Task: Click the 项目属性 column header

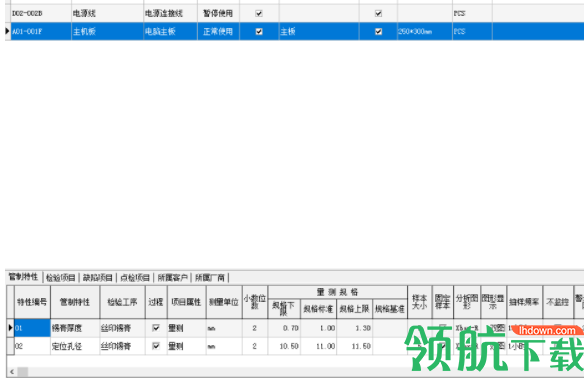Action: point(186,302)
